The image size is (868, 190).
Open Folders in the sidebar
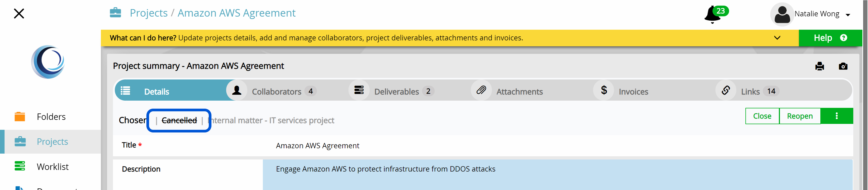click(51, 117)
